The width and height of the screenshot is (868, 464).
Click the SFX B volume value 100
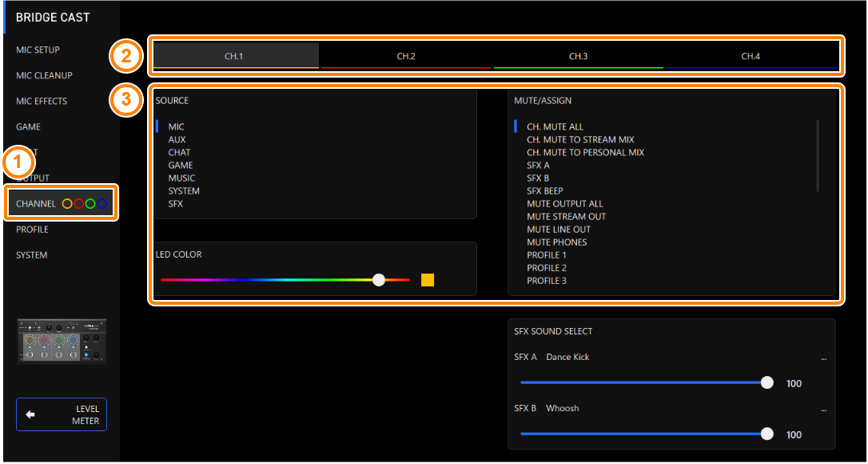[x=794, y=435]
